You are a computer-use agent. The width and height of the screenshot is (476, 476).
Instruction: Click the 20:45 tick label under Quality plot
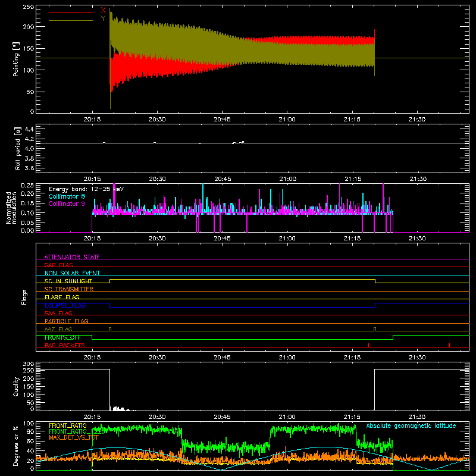pos(222,417)
